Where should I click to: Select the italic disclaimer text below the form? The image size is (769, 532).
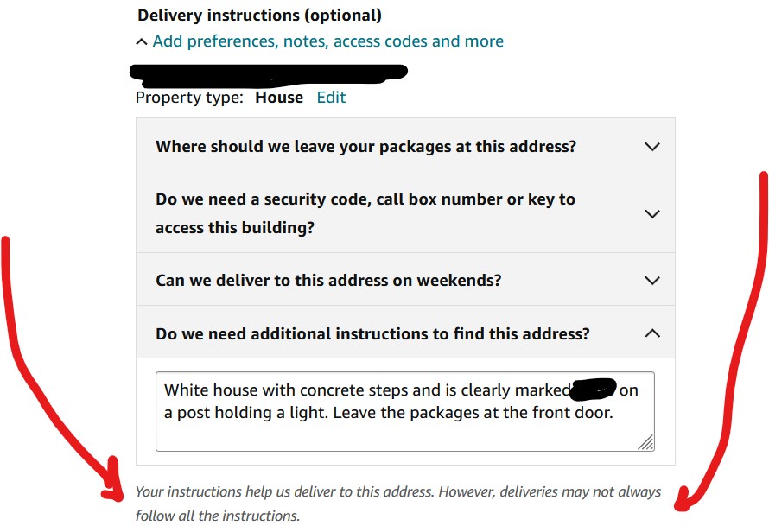397,499
